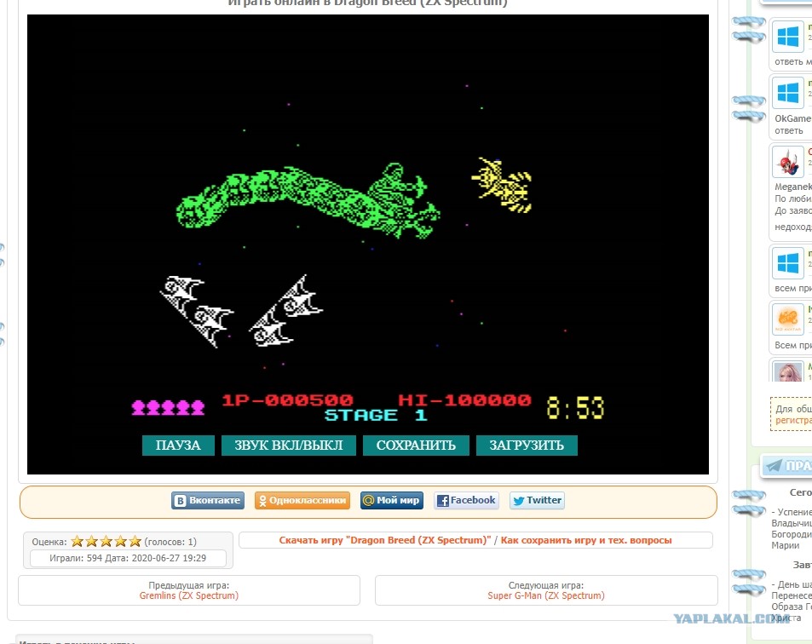This screenshot has height=644, width=812.
Task: Click the third rating star
Action: (107, 542)
